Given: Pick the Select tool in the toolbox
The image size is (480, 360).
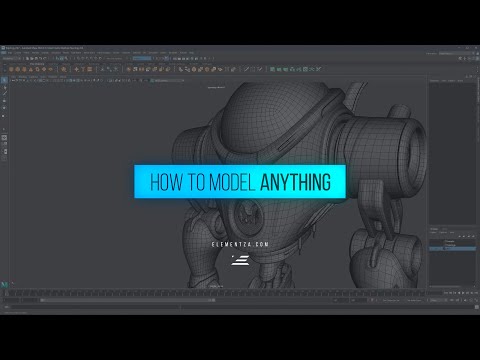Looking at the screenshot, I should [4, 80].
